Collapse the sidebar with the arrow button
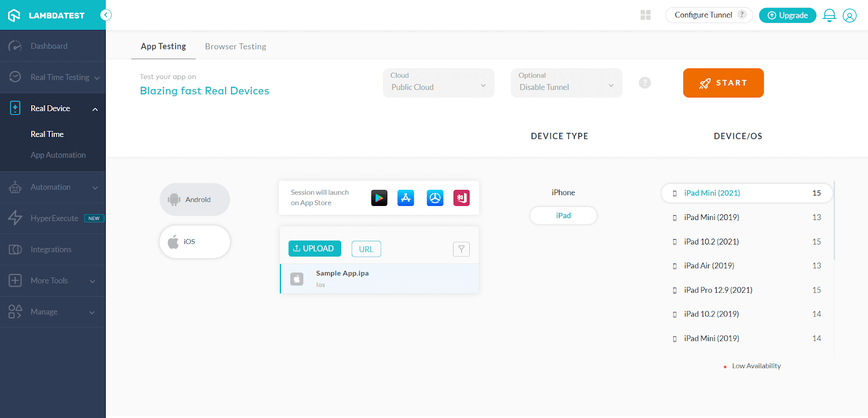 [106, 15]
